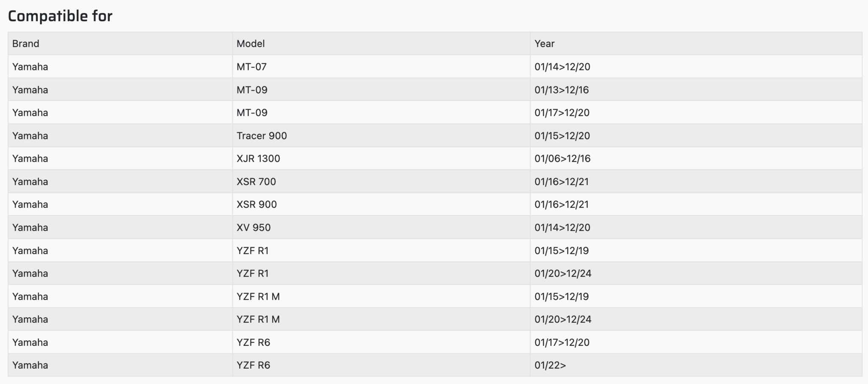Select the XSR 700 model cell
This screenshot has width=868, height=384.
[x=256, y=182]
